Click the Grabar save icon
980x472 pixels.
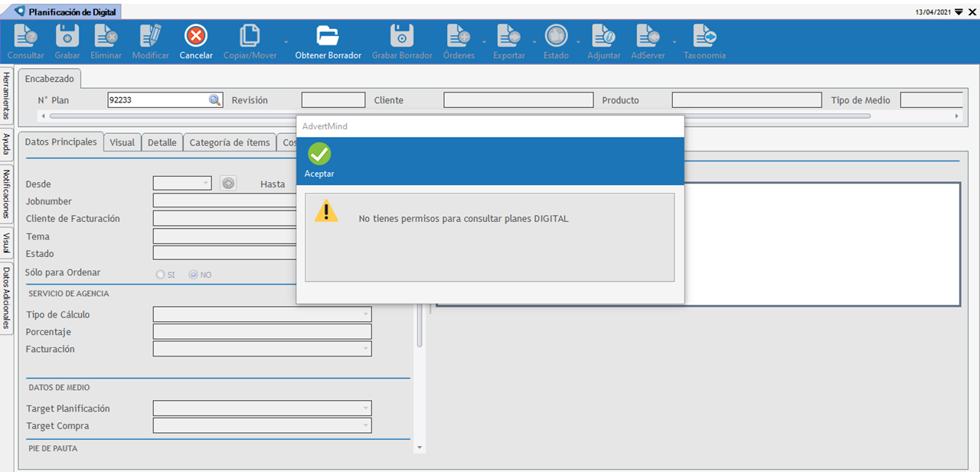click(x=67, y=36)
